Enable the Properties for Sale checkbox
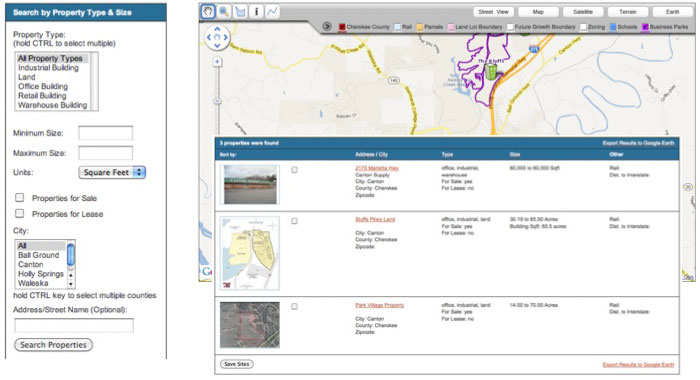700x380 pixels. click(x=20, y=197)
